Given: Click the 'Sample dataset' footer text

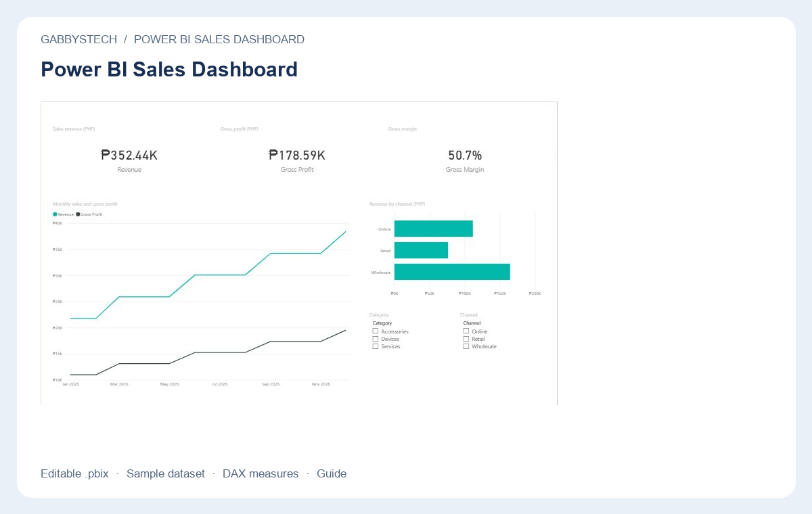Looking at the screenshot, I should click(166, 473).
